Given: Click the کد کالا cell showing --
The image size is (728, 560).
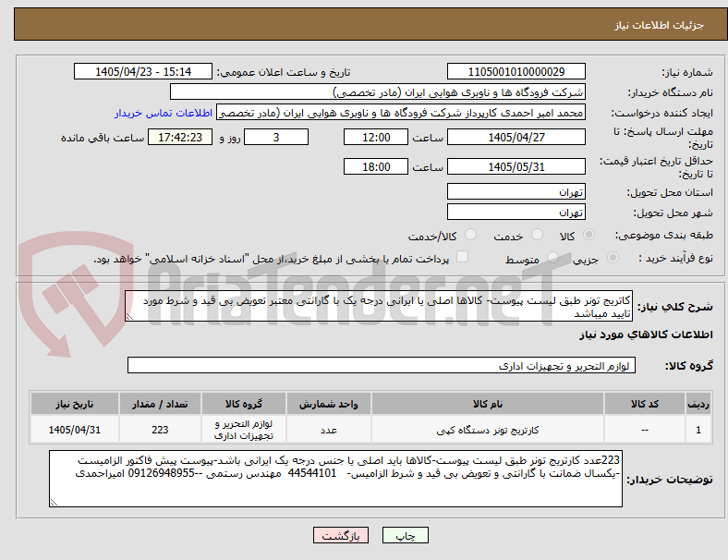Looking at the screenshot, I should pyautogui.click(x=645, y=430).
